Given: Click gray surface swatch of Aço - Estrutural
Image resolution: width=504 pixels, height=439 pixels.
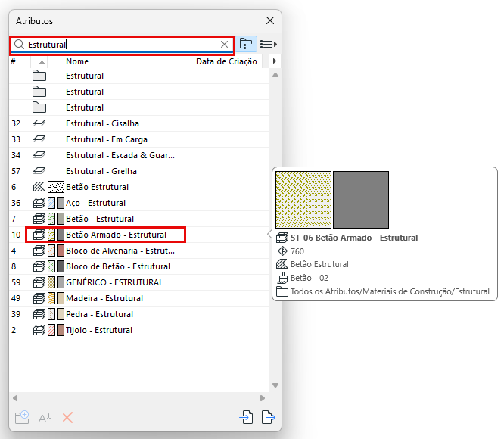Looking at the screenshot, I should point(61,203).
